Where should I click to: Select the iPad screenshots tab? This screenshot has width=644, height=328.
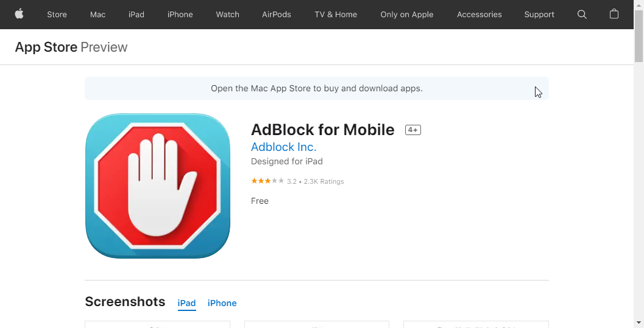(186, 303)
